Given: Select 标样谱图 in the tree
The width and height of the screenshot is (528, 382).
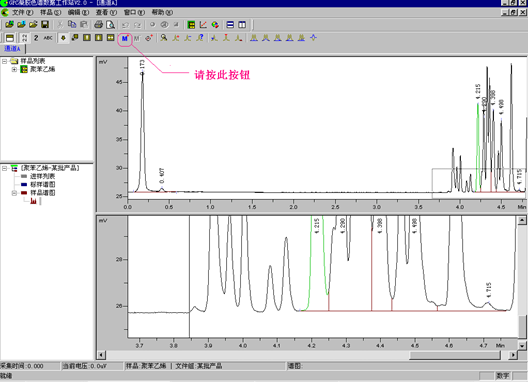Looking at the screenshot, I should 42,185.
